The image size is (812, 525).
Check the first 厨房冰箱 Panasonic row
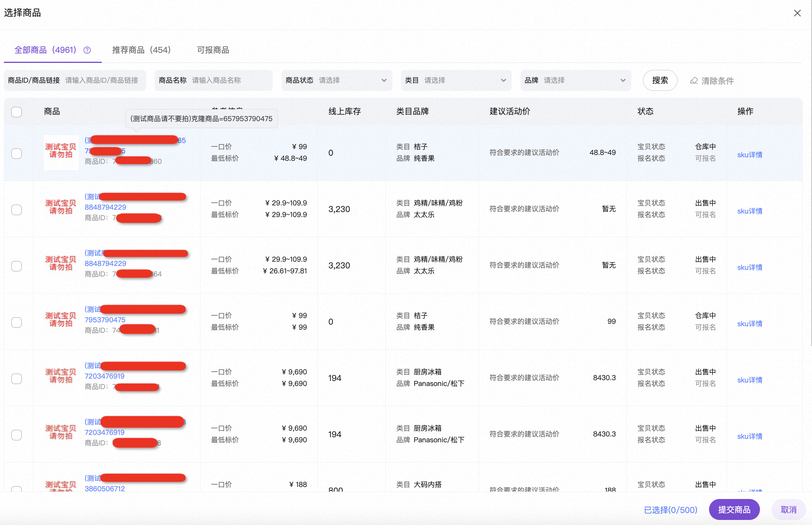[x=17, y=379]
